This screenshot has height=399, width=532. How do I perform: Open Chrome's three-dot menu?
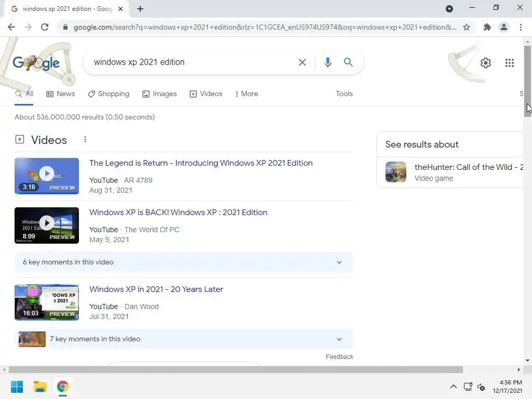521,27
